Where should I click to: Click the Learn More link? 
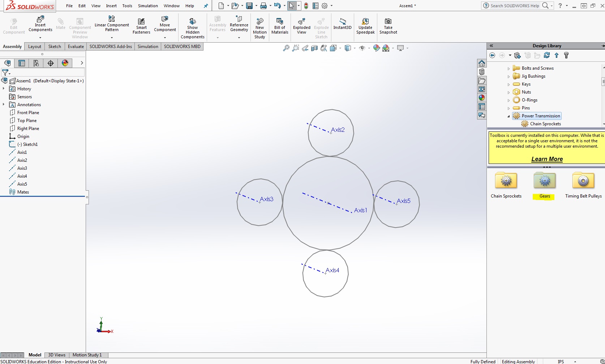coord(547,159)
